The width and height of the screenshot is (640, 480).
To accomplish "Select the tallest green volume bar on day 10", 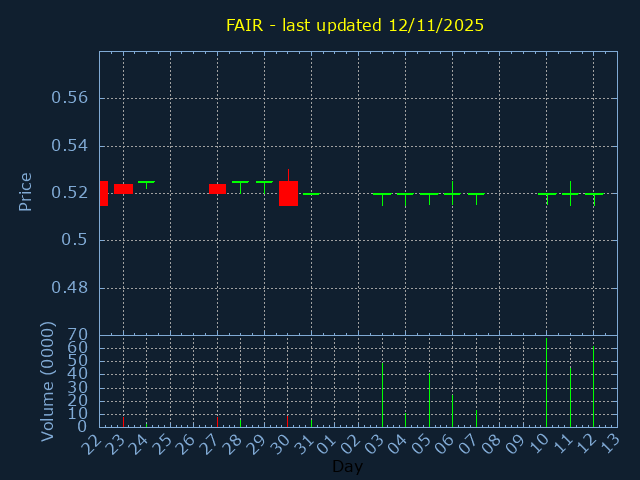I will [x=547, y=382].
